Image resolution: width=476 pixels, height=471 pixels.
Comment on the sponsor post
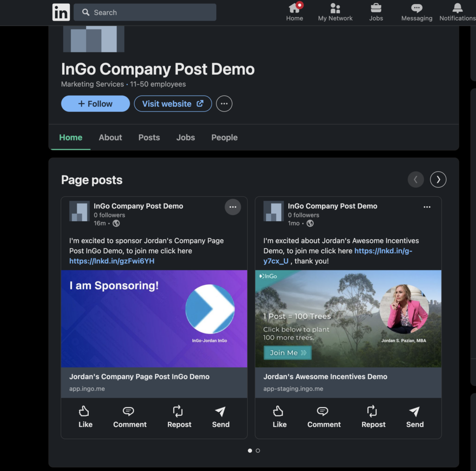pyautogui.click(x=130, y=417)
